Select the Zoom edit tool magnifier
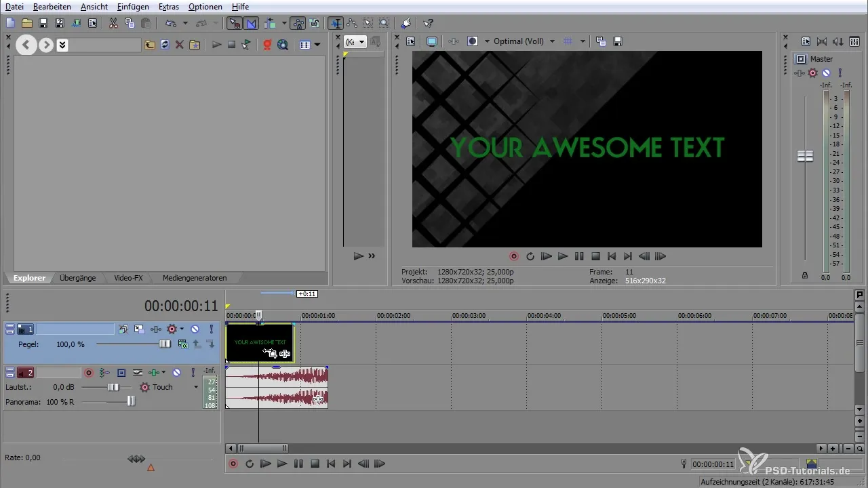The image size is (868, 488). (x=384, y=23)
